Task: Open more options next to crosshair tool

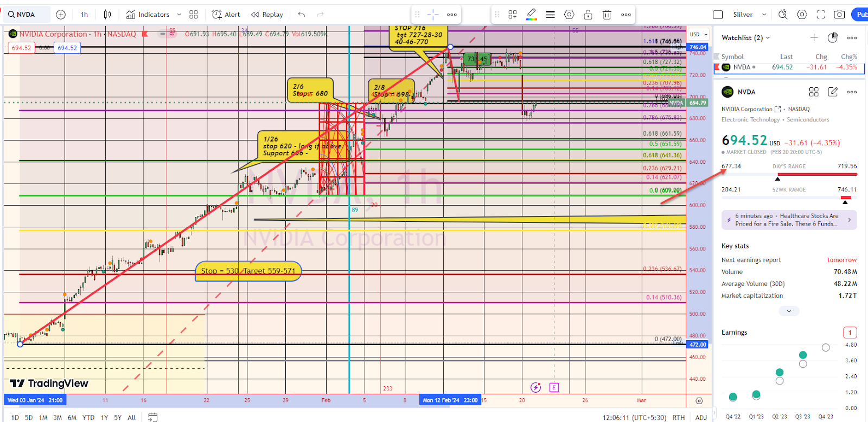Action: 451,15
